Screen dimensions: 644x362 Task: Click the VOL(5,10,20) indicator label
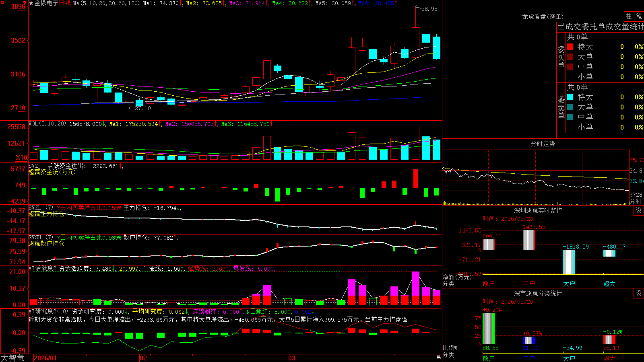pos(47,124)
